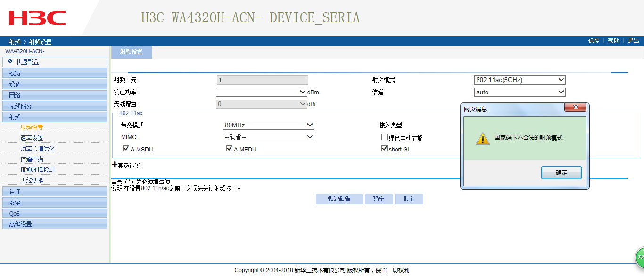Open the 无线服务 sidebar menu
The width and height of the screenshot is (644, 276).
tap(55, 106)
